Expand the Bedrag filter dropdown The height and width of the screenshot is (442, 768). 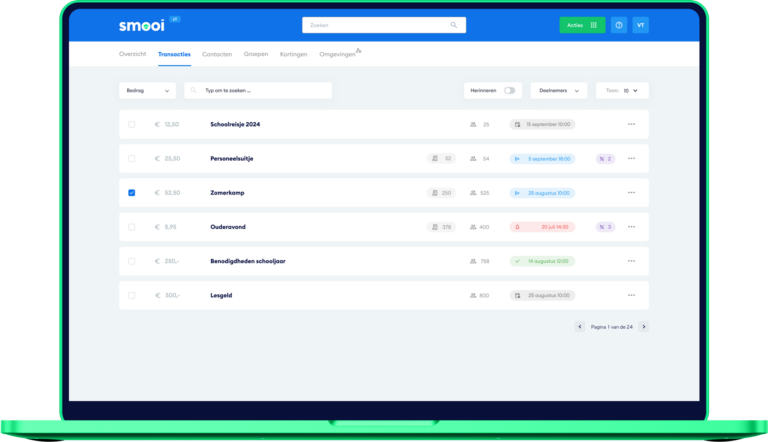(x=147, y=90)
